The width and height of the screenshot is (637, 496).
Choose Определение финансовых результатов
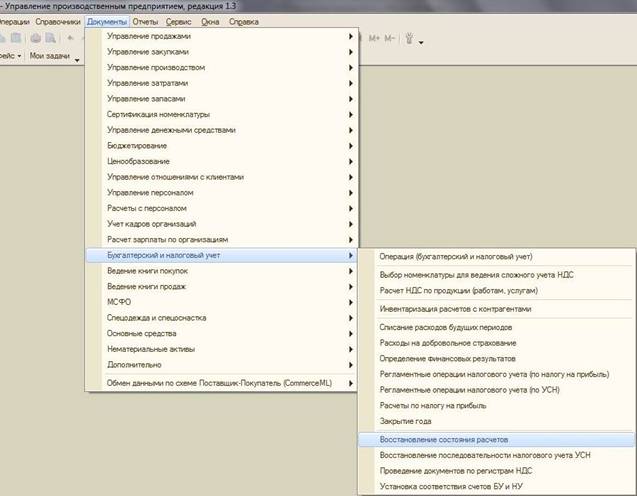click(x=497, y=358)
